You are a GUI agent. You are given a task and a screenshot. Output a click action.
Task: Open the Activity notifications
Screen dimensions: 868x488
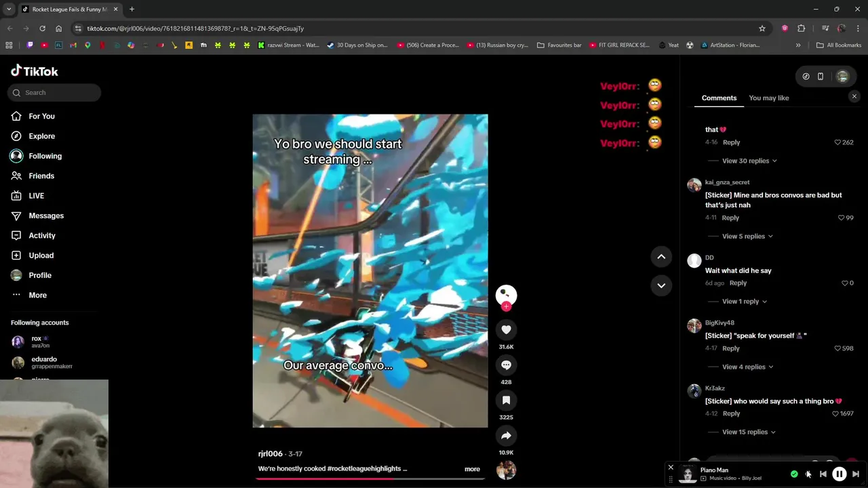coord(41,236)
